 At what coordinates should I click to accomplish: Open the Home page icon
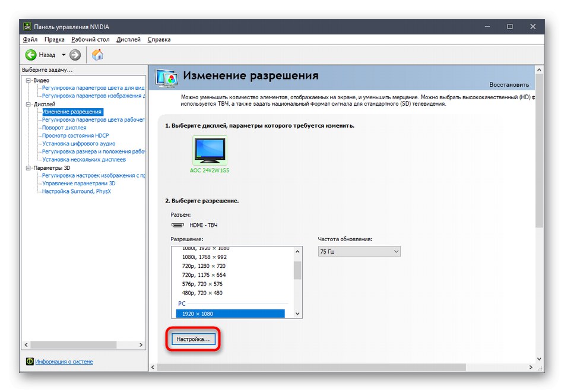click(97, 55)
